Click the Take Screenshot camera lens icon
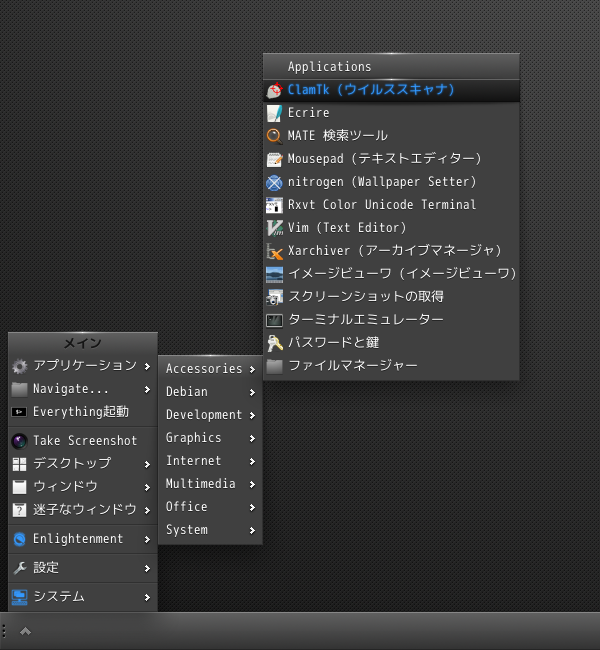This screenshot has height=650, width=600. [x=19, y=441]
